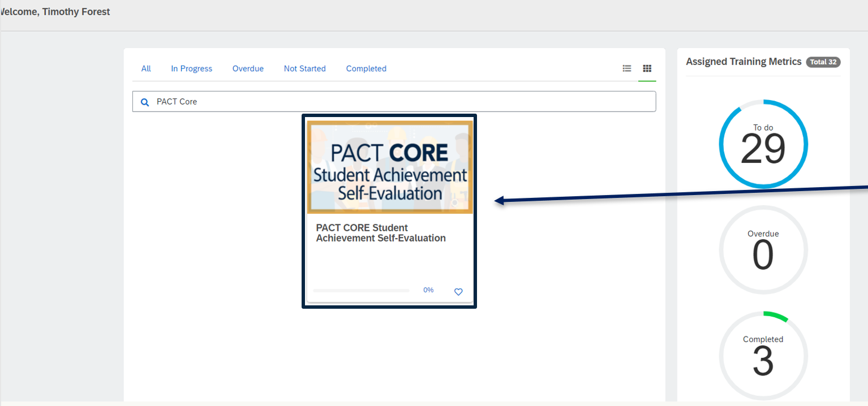Click the course progress bar
868x406 pixels.
click(x=360, y=291)
